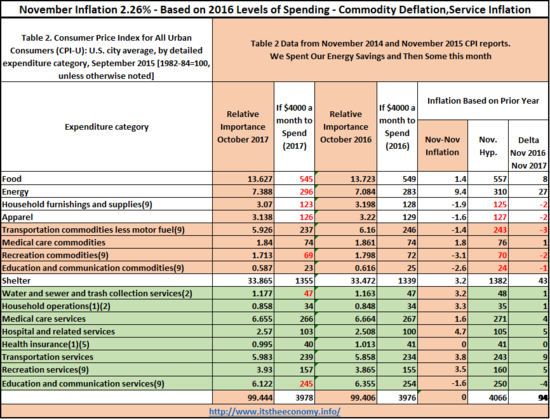Image resolution: width=550 pixels, height=419 pixels.
Task: Select the Shelter relative importance 33.865 cell
Action: [x=243, y=281]
